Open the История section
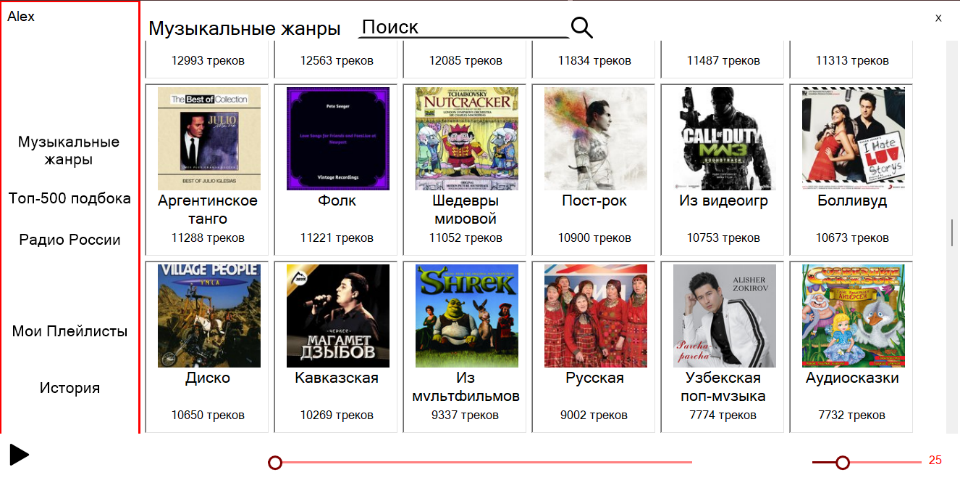Image resolution: width=960 pixels, height=491 pixels. [x=70, y=388]
